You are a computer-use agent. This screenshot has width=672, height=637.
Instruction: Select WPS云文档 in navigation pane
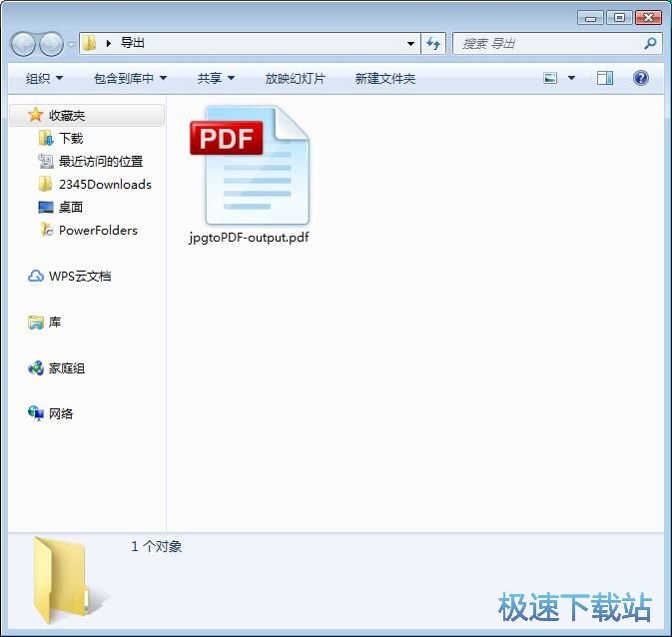coord(80,276)
